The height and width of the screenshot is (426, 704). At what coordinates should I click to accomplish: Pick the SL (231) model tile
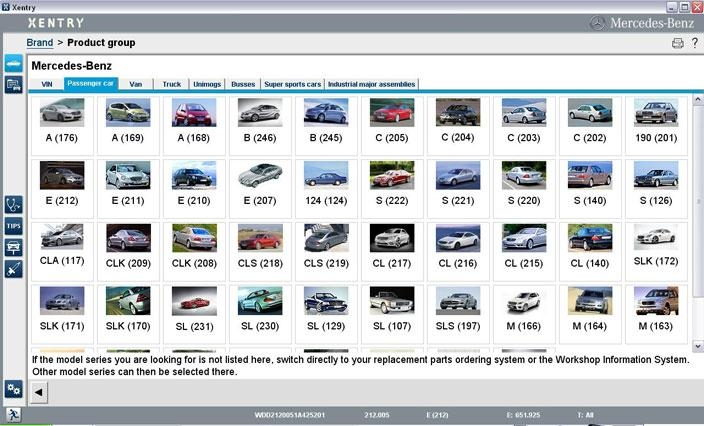pyautogui.click(x=194, y=314)
